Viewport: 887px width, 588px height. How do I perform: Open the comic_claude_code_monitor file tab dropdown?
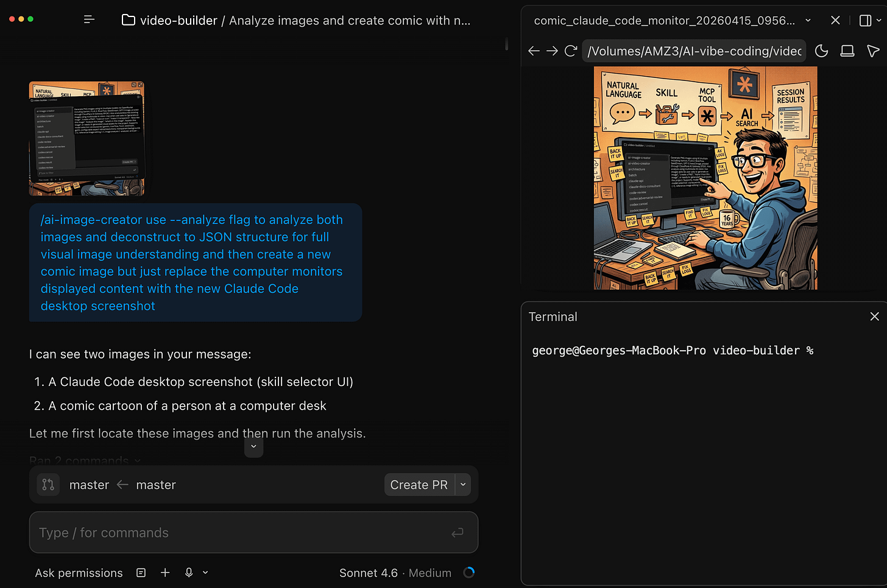(808, 20)
